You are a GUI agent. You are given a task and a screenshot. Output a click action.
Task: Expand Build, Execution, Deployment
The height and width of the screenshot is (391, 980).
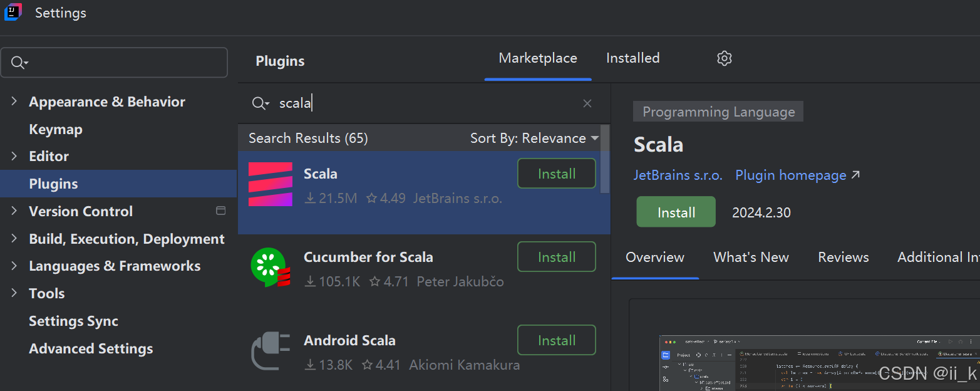tap(14, 239)
